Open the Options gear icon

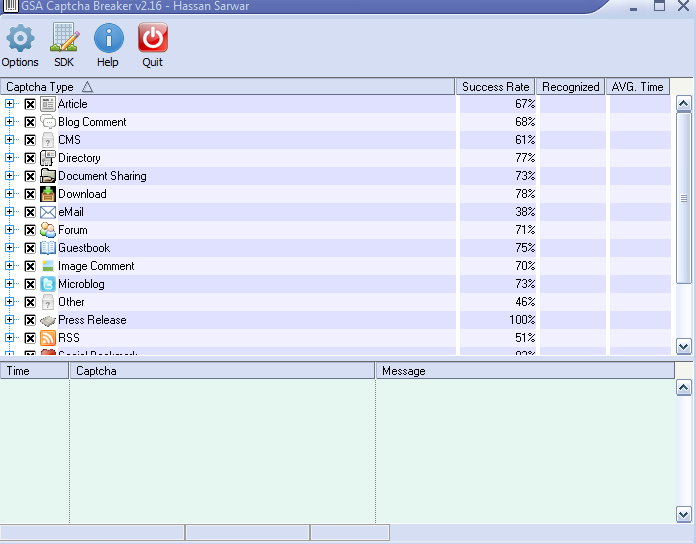click(x=20, y=38)
